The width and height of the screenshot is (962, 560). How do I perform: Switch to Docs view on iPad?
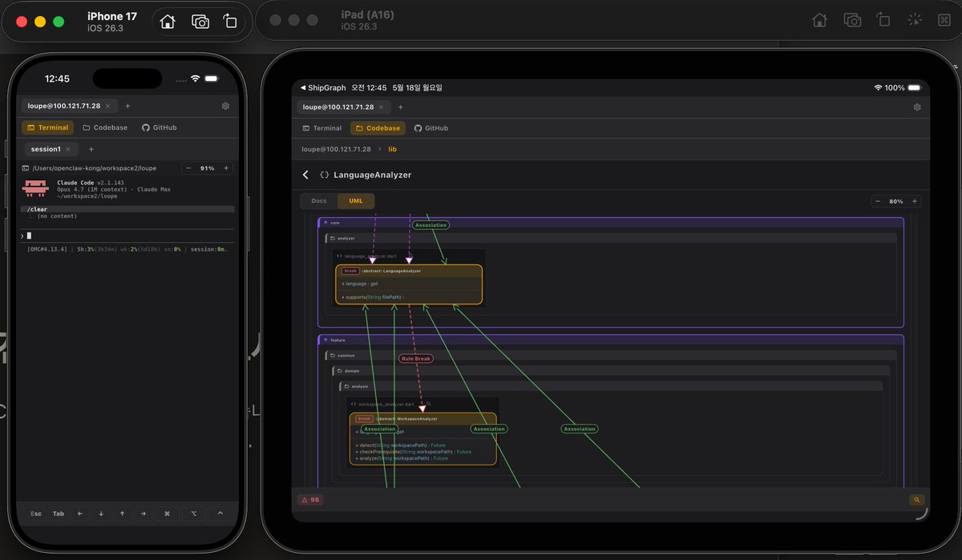[319, 201]
